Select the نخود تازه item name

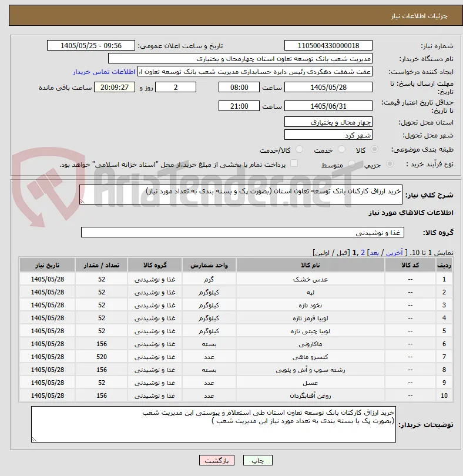[x=310, y=305]
